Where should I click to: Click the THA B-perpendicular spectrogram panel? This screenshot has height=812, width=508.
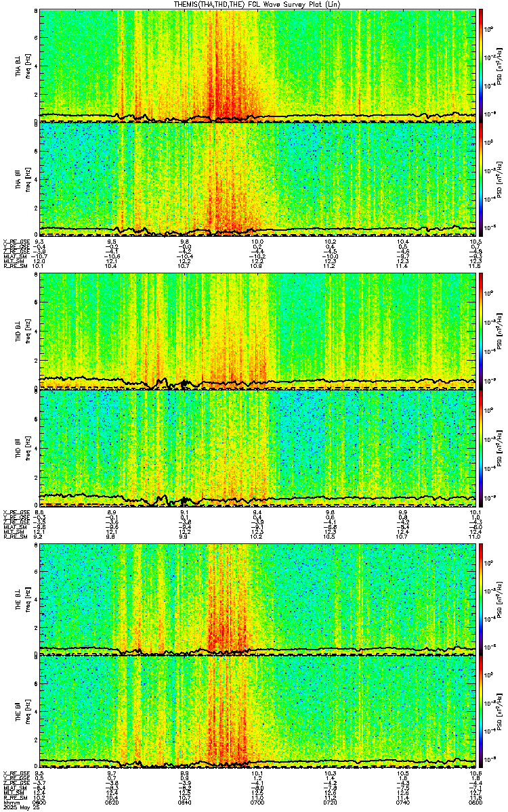coord(257,66)
